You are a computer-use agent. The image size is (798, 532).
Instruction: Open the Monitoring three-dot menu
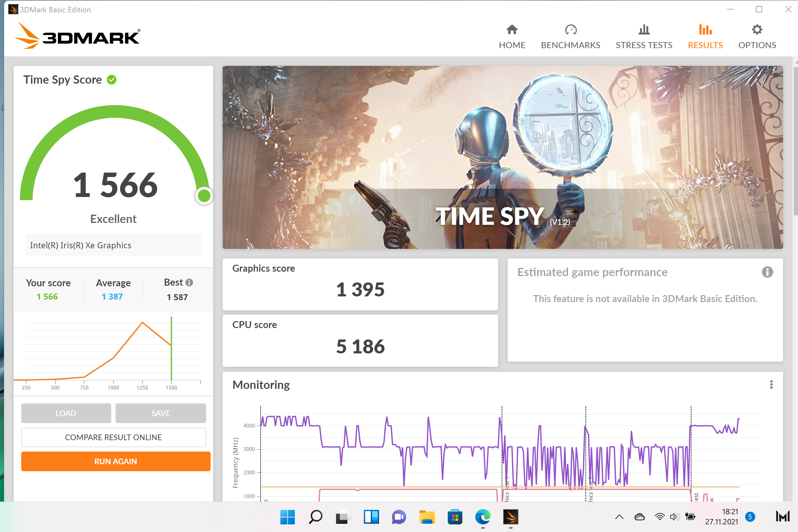coord(771,384)
